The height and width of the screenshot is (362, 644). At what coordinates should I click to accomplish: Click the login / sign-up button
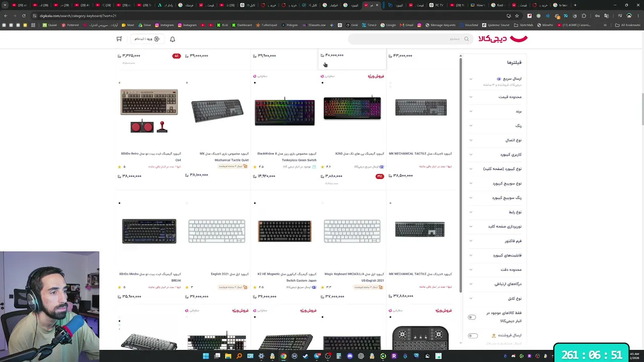click(x=147, y=39)
